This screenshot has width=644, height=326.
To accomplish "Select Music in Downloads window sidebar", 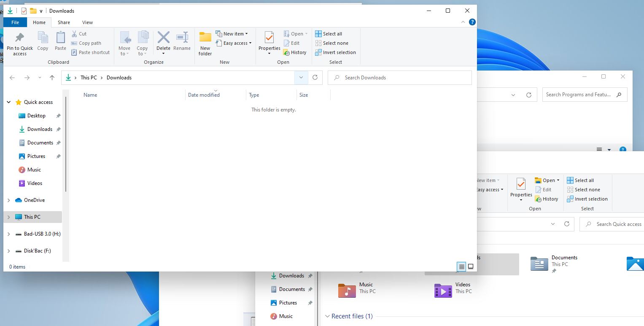I will pos(34,170).
